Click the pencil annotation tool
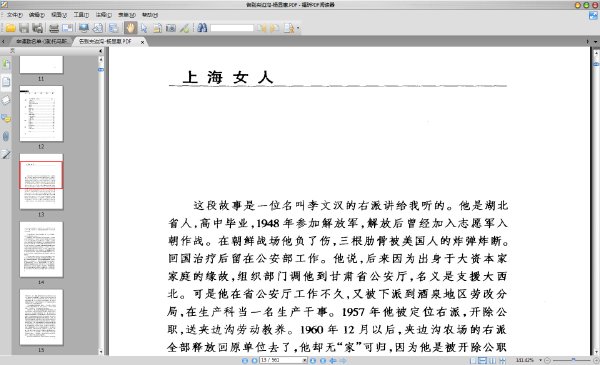The image size is (600, 365). click(184, 28)
